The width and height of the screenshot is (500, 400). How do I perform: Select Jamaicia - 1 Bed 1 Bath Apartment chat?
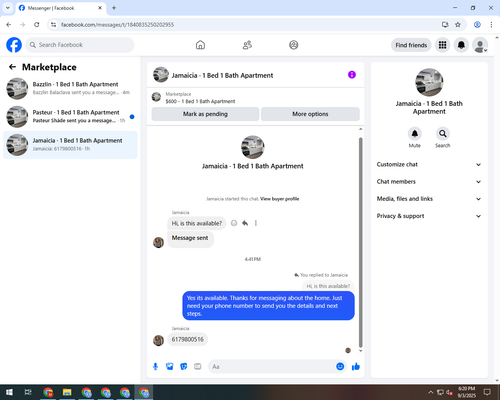point(70,145)
